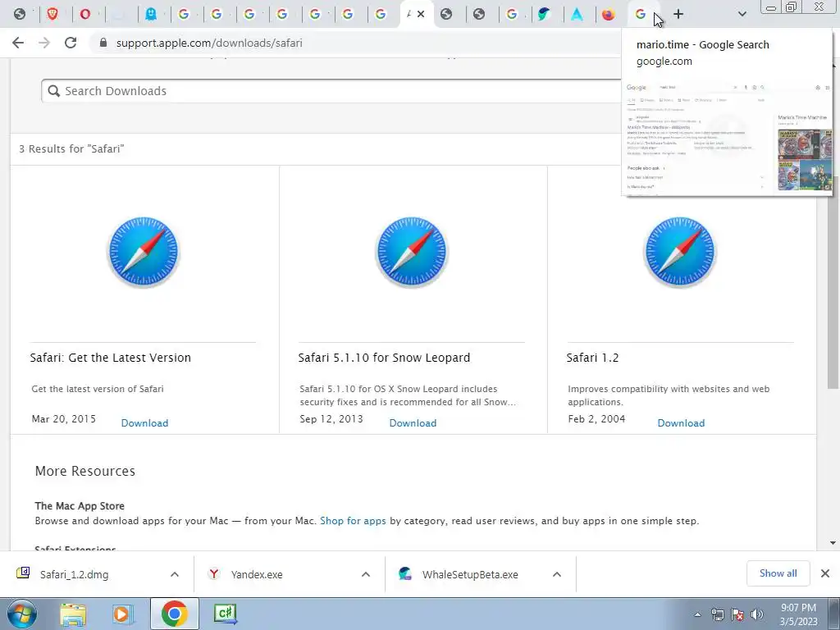
Task: Click the address bar URL
Action: point(209,43)
